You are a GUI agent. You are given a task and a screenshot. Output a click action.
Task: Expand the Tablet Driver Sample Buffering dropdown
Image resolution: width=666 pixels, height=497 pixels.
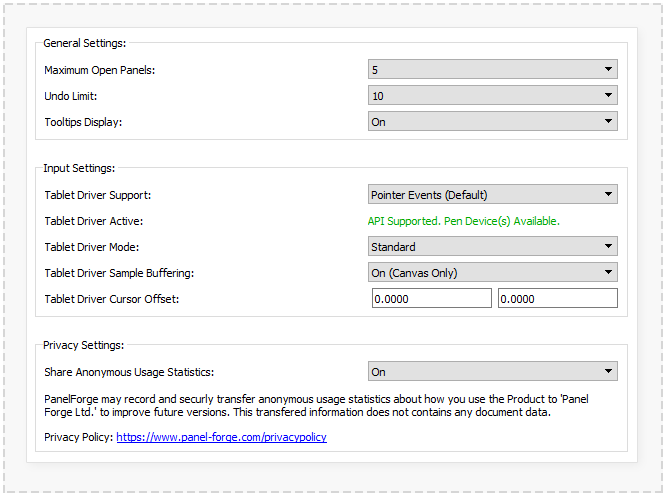pyautogui.click(x=492, y=272)
